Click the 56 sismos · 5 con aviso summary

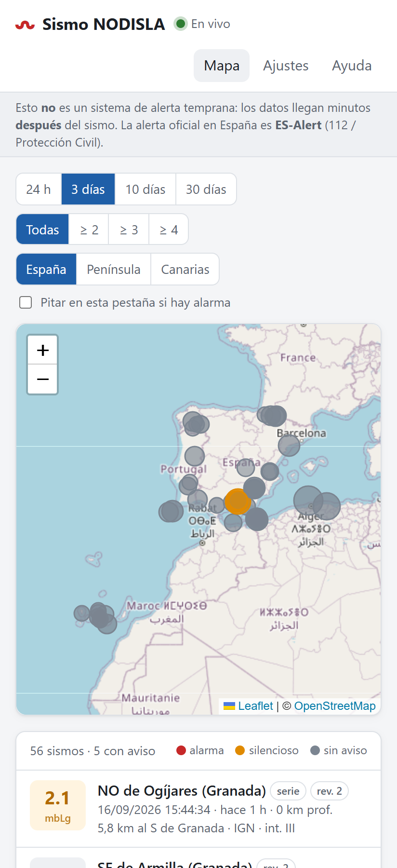tap(93, 751)
